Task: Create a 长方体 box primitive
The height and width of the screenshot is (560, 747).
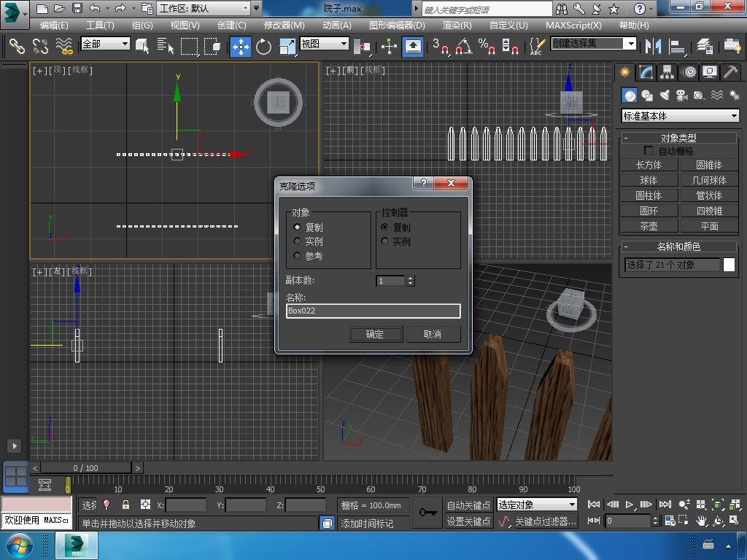Action: pyautogui.click(x=649, y=165)
